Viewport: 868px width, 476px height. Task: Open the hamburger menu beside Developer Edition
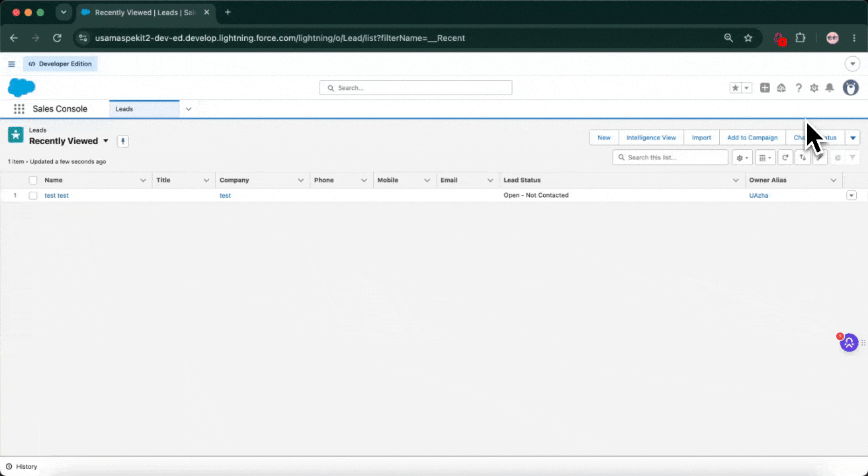[x=11, y=64]
